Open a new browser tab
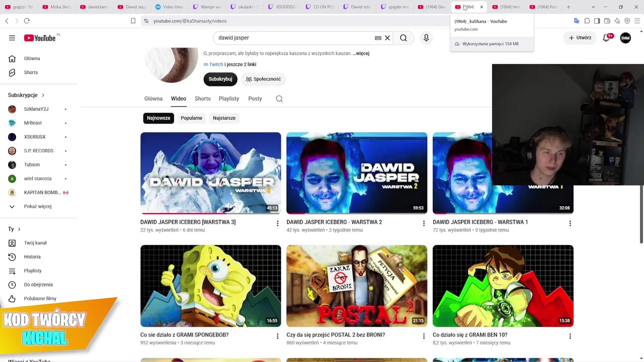This screenshot has height=362, width=644. pyautogui.click(x=569, y=7)
